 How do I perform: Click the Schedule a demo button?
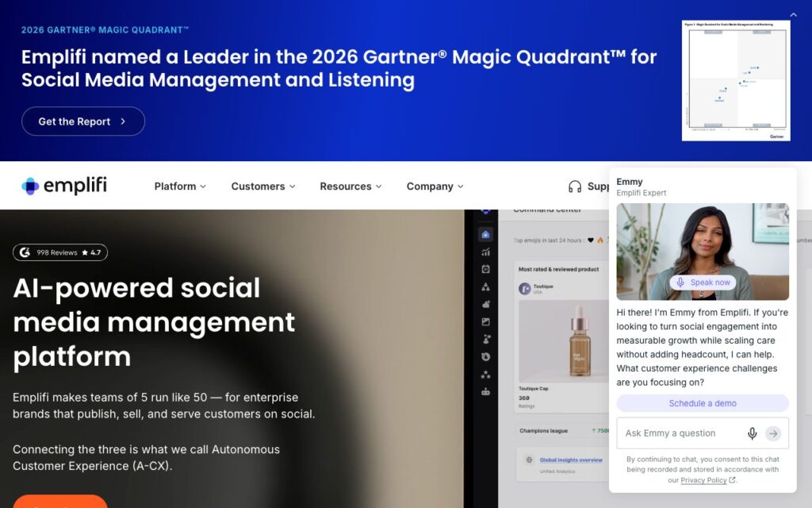coord(703,403)
